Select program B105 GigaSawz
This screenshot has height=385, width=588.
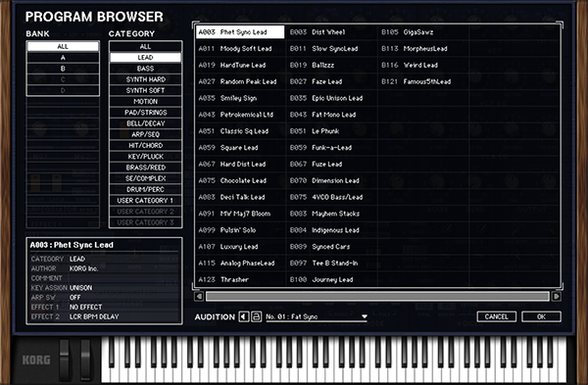(423, 32)
